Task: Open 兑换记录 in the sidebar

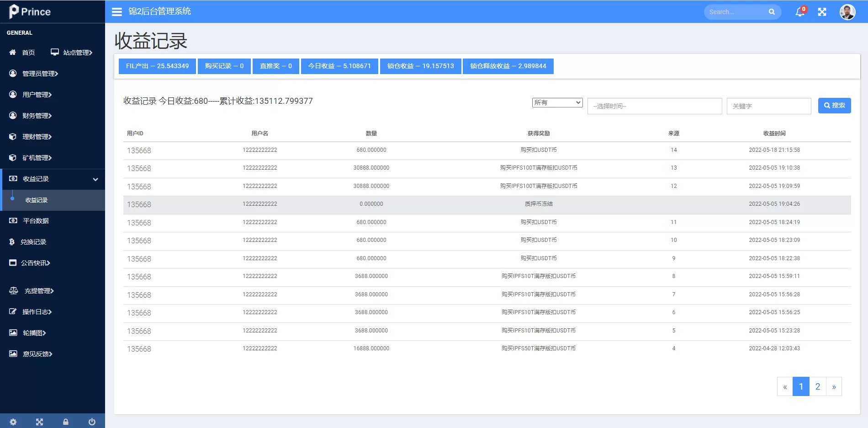Action: coord(33,242)
